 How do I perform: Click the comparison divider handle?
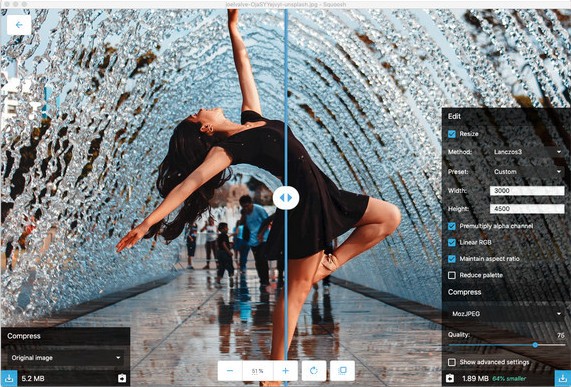pos(286,197)
